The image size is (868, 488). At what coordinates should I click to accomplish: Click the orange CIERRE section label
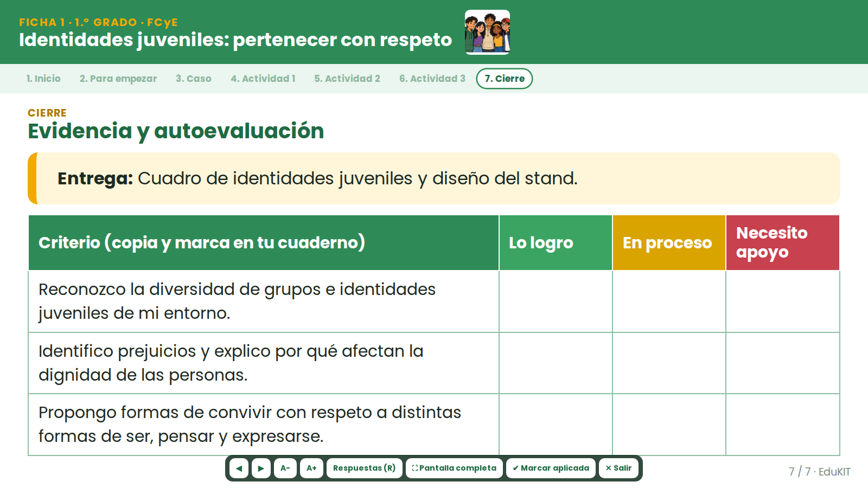click(x=47, y=113)
